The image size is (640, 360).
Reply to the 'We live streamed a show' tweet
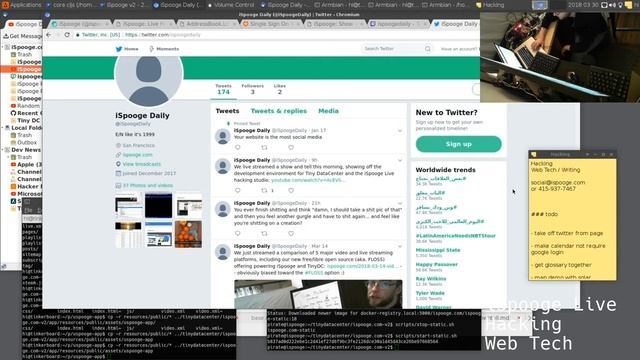coord(238,190)
